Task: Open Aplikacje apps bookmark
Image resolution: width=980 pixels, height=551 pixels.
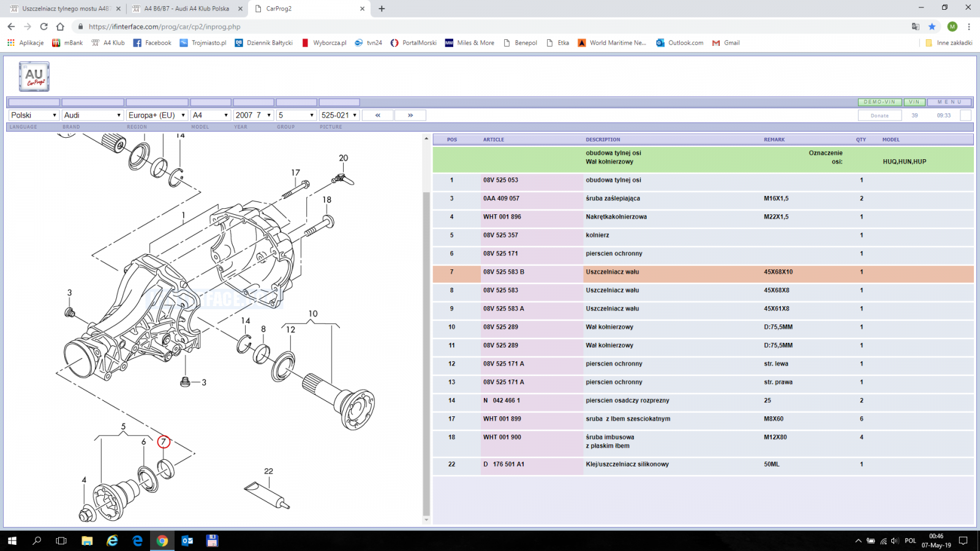Action: [26, 43]
